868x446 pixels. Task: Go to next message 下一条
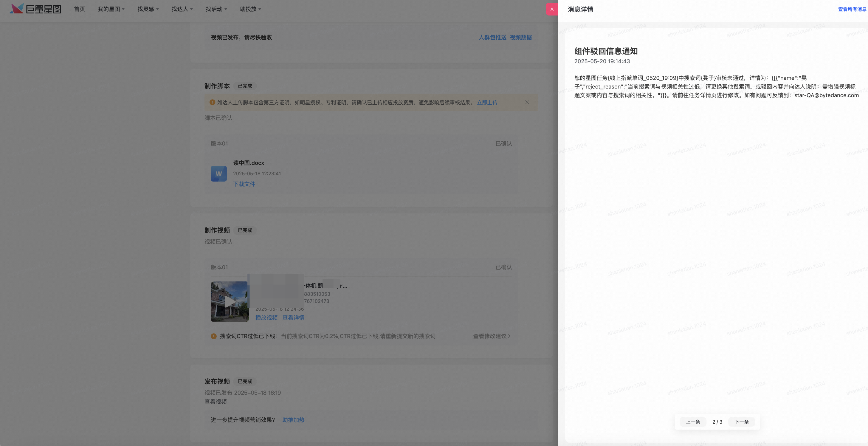(x=742, y=422)
